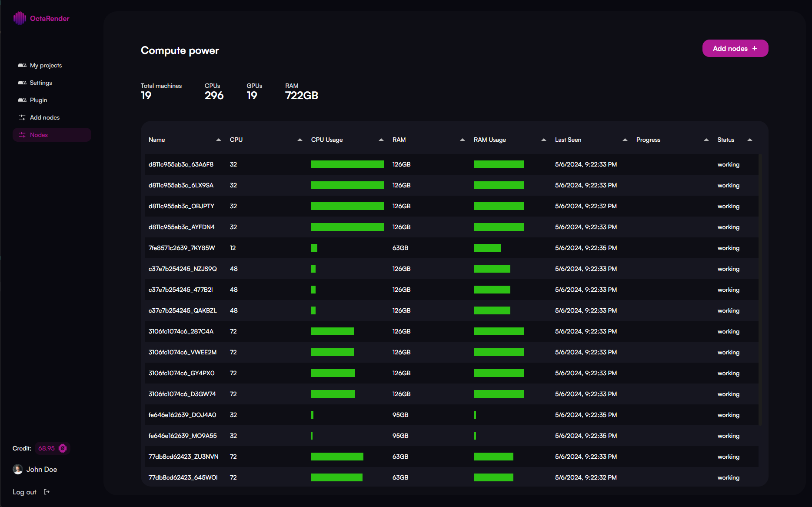Click the Add nodes sidebar icon
Image resolution: width=812 pixels, height=507 pixels.
click(x=22, y=117)
